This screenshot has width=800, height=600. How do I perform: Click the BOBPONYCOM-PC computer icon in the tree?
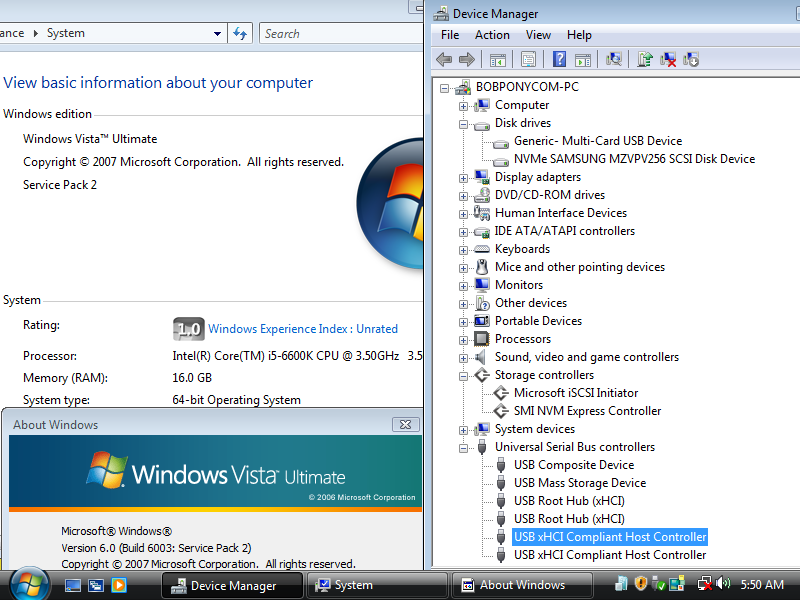(463, 87)
